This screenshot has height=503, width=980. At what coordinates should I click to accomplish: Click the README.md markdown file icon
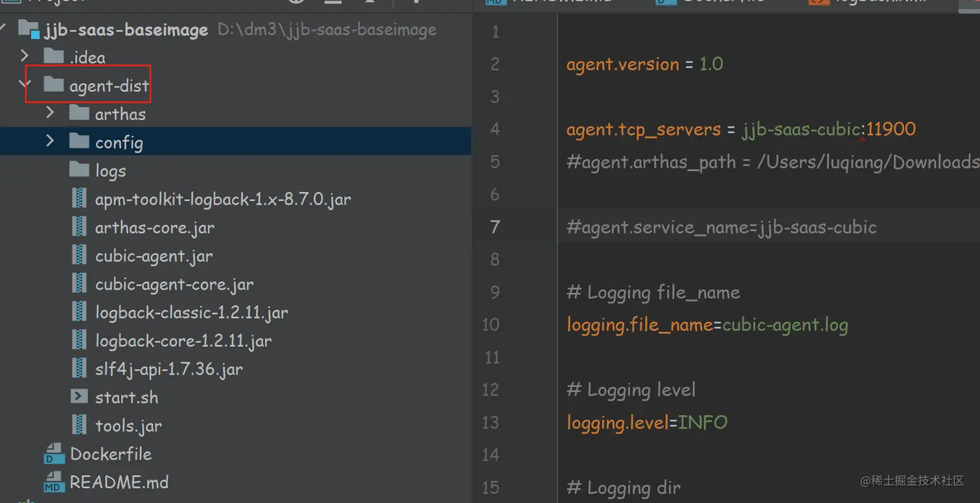[54, 483]
